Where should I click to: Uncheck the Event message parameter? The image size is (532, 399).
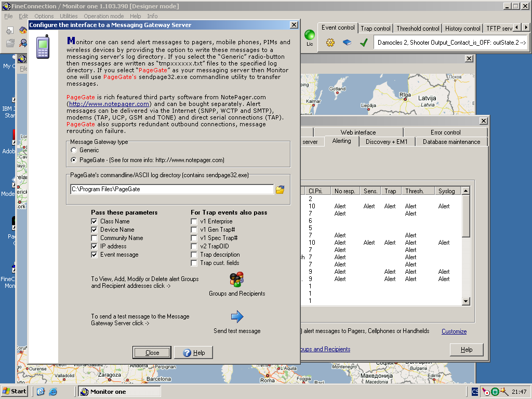pos(95,255)
